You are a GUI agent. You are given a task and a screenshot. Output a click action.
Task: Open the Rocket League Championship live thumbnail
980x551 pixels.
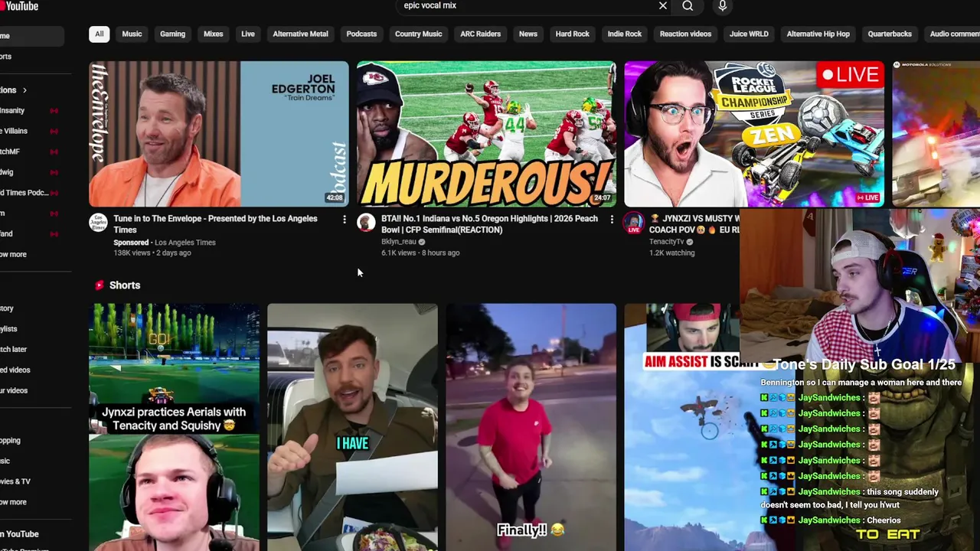tap(754, 134)
